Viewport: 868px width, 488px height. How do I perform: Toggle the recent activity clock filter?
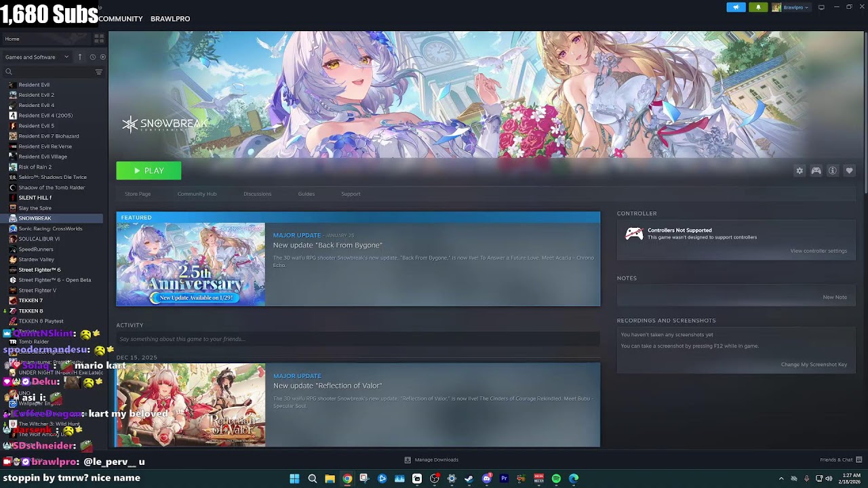(x=93, y=57)
